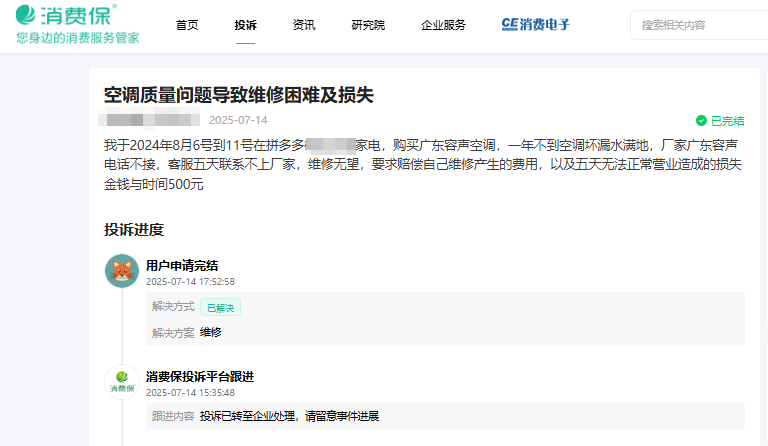Click the 投诉进度 section heading
Viewport: 768px width, 446px height.
[134, 230]
